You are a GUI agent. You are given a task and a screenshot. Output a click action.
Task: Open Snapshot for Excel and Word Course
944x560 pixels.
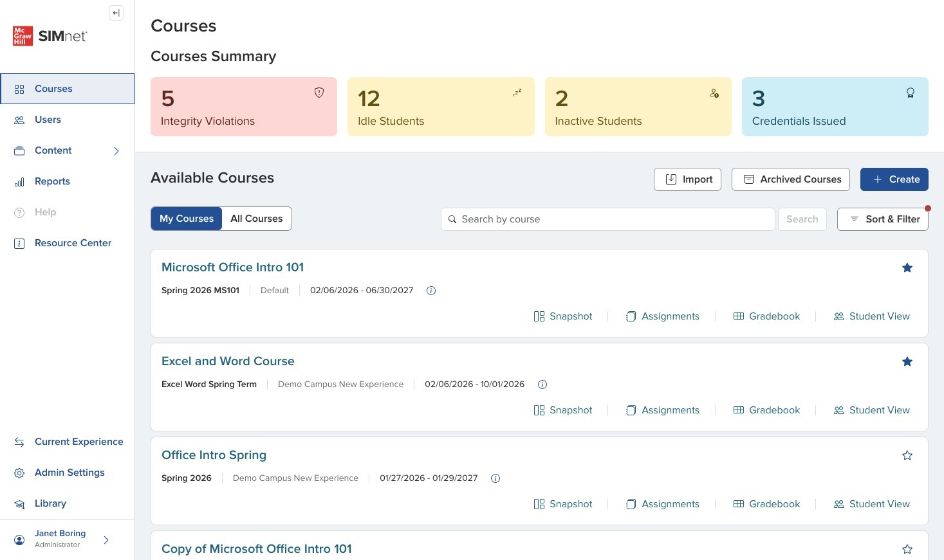tap(563, 410)
